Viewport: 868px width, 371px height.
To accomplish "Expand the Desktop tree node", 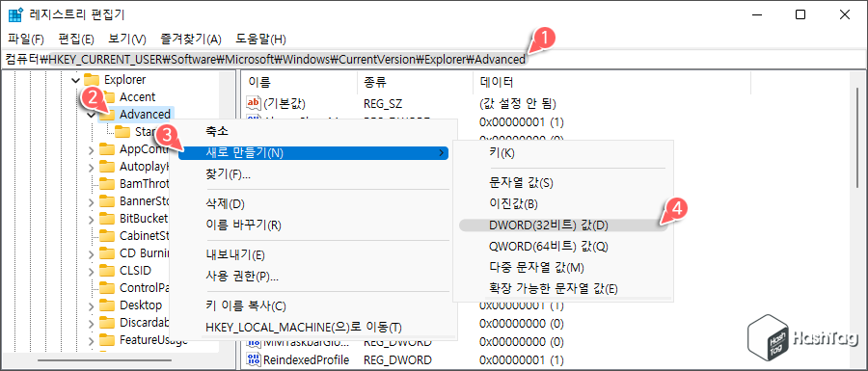I will pyautogui.click(x=92, y=305).
